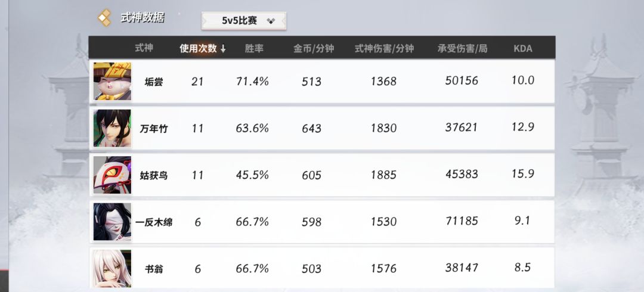644x292 pixels.
Task: Expand the arrows on the 5v5比赛 selector
Action: 271,21
